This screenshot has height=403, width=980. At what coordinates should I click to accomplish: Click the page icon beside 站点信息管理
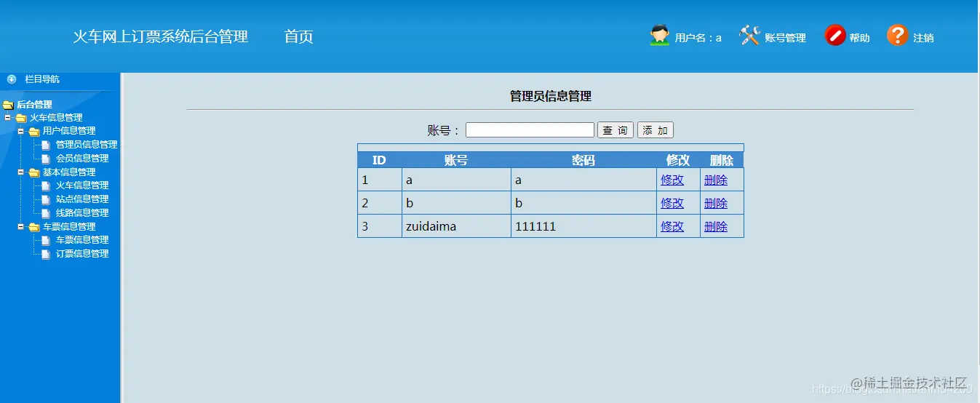click(x=46, y=199)
